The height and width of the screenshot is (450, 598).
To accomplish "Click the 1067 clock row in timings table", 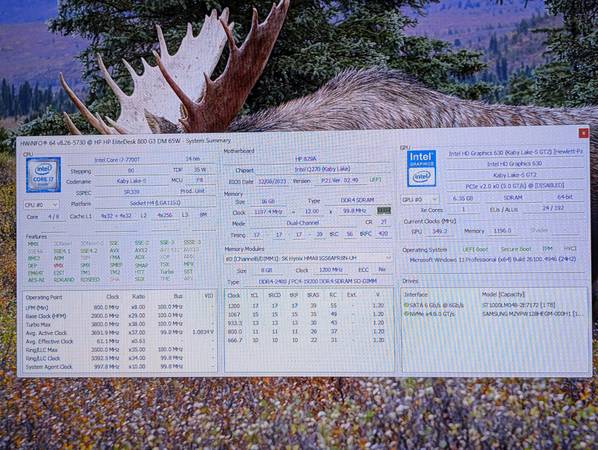I will point(307,315).
